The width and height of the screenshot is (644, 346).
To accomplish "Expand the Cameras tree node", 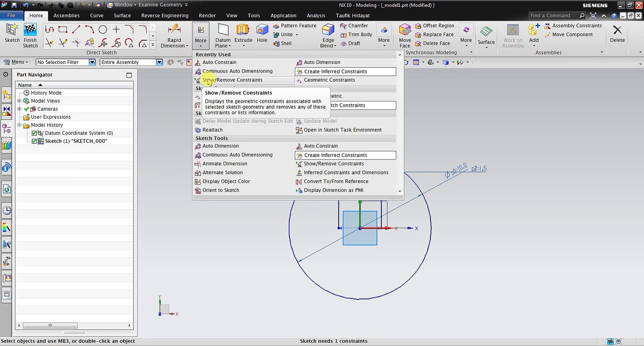I will pyautogui.click(x=19, y=109).
